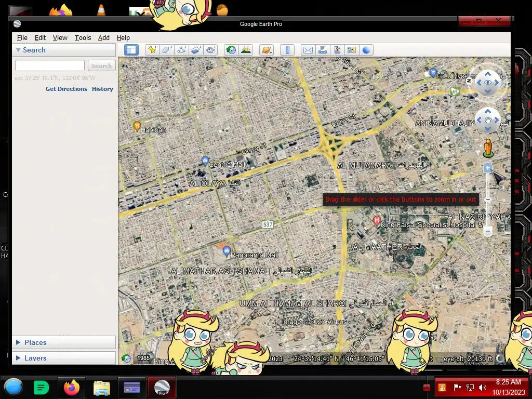Viewport: 532px width, 399px height.
Task: Open Firefox from the taskbar
Action: coord(72,388)
